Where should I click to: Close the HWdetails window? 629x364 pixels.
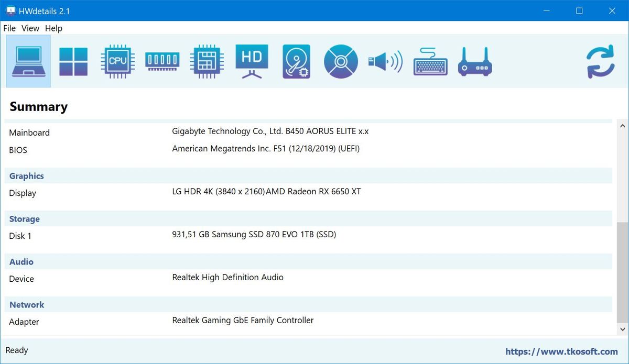(x=611, y=10)
